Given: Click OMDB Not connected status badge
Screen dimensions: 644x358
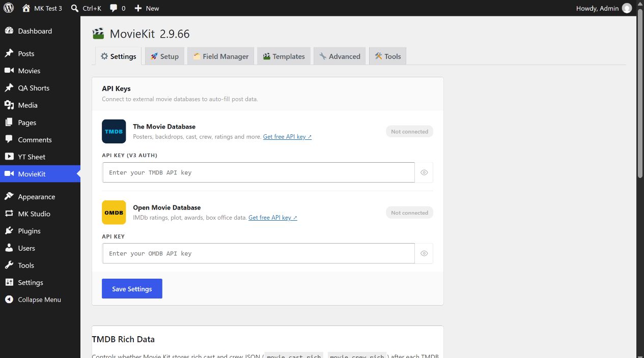Looking at the screenshot, I should point(409,213).
